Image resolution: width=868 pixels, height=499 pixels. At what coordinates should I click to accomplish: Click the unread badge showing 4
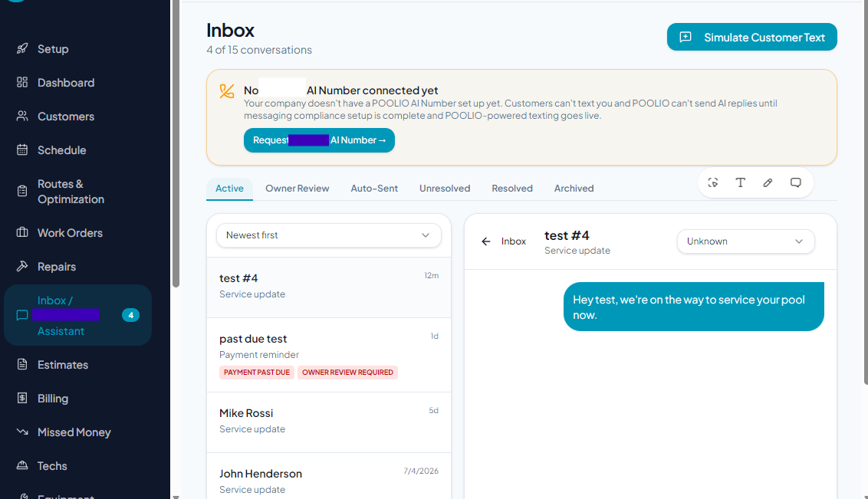(130, 315)
